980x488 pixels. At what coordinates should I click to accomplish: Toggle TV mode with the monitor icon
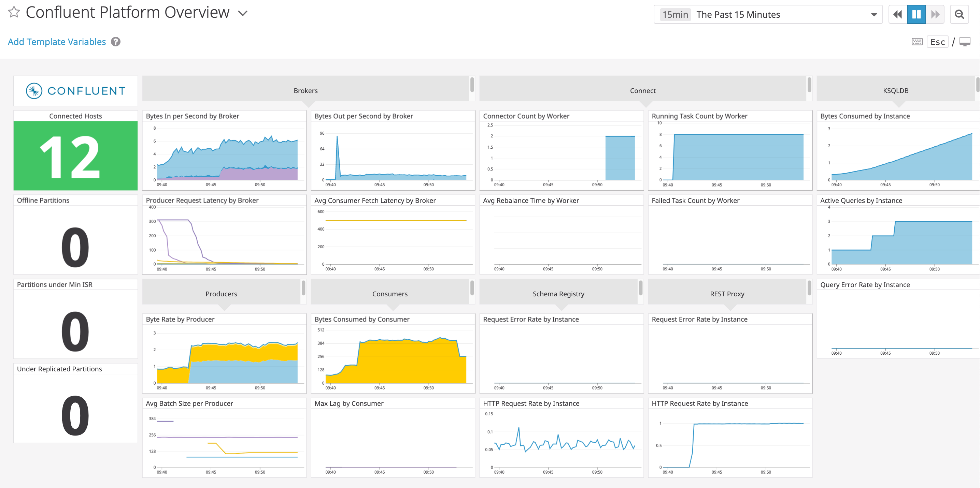click(966, 41)
